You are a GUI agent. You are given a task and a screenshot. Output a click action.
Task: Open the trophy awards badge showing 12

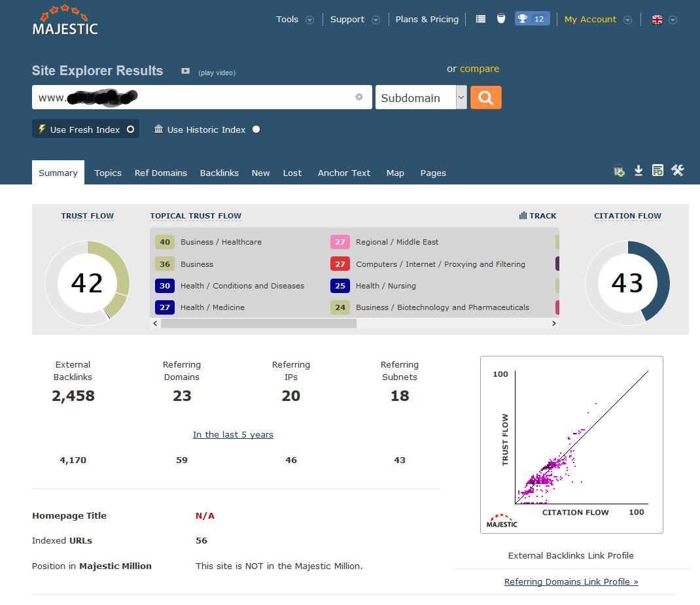(x=532, y=19)
